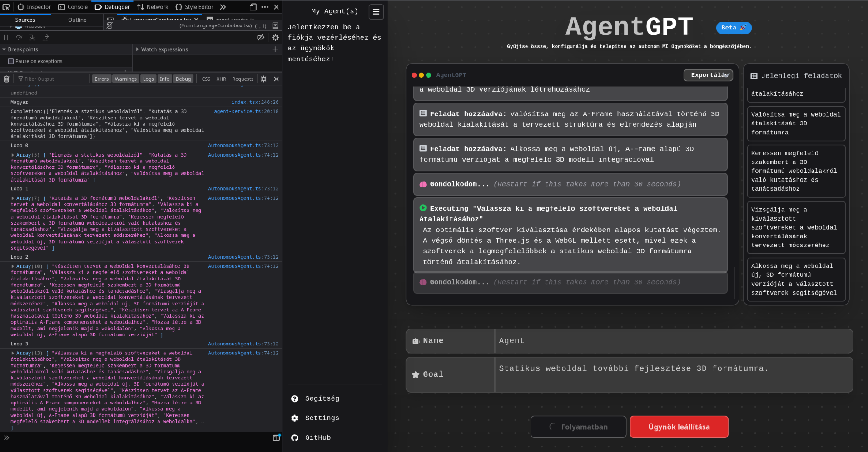
Task: Toggle the XHR console filter
Action: [x=221, y=79]
